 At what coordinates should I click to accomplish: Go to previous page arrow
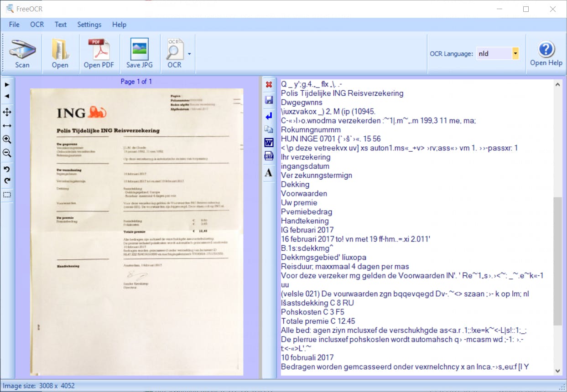tap(7, 96)
